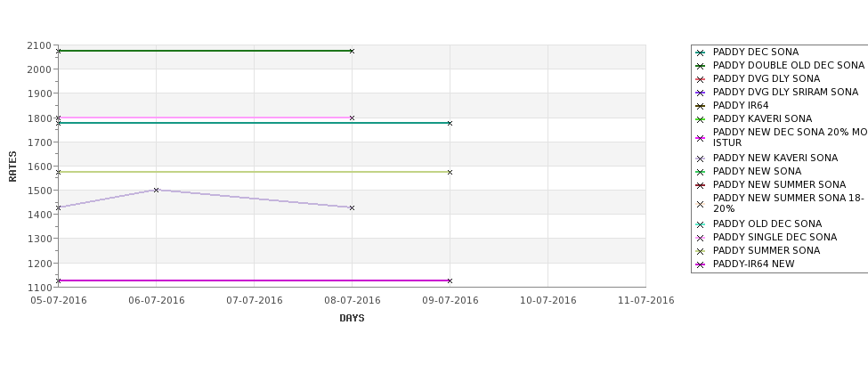
Task: Click the purple line peak on 06-07-2016
Action: pos(156,190)
